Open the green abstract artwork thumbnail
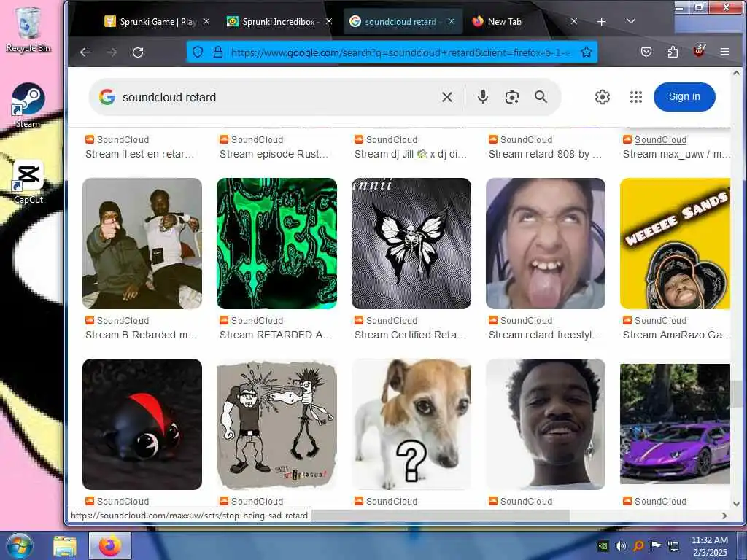This screenshot has width=747, height=560. [276, 244]
